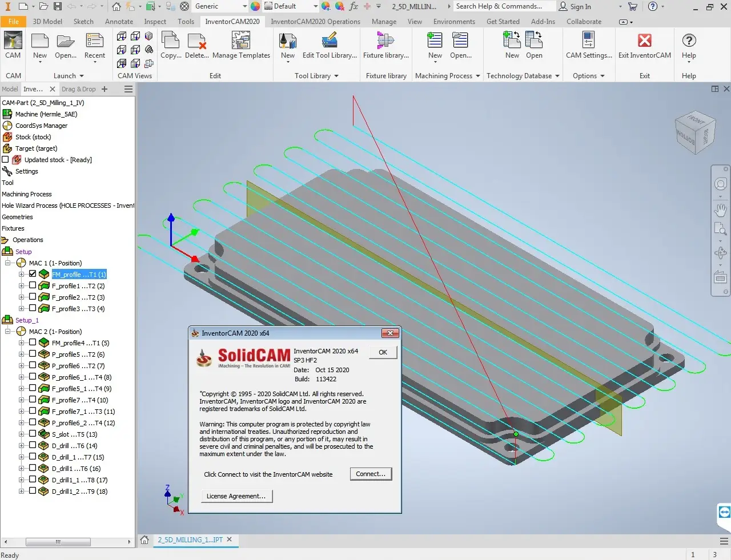Click the Copy icon in Edit group
The width and height of the screenshot is (731, 560).
click(171, 46)
